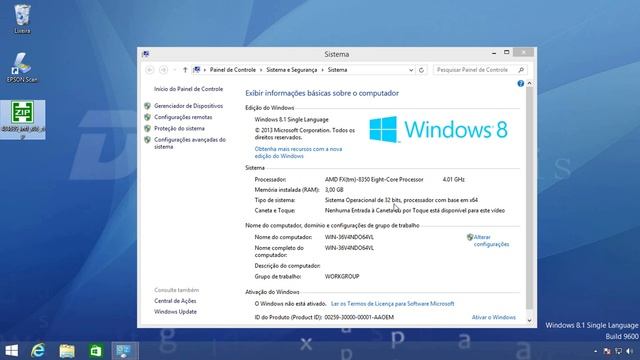Click Sistema e Segurança breadcrumb

[x=291, y=70]
